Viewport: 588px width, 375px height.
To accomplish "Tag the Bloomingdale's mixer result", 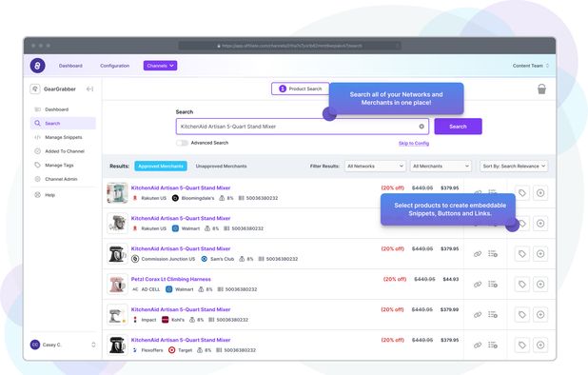I will 522,193.
